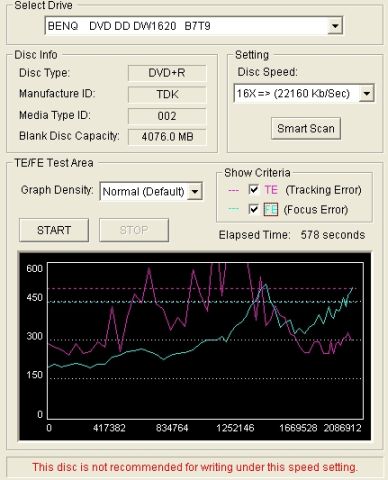Click the 417382 sector label on graph
This screenshot has width=388, height=480.
[x=109, y=428]
